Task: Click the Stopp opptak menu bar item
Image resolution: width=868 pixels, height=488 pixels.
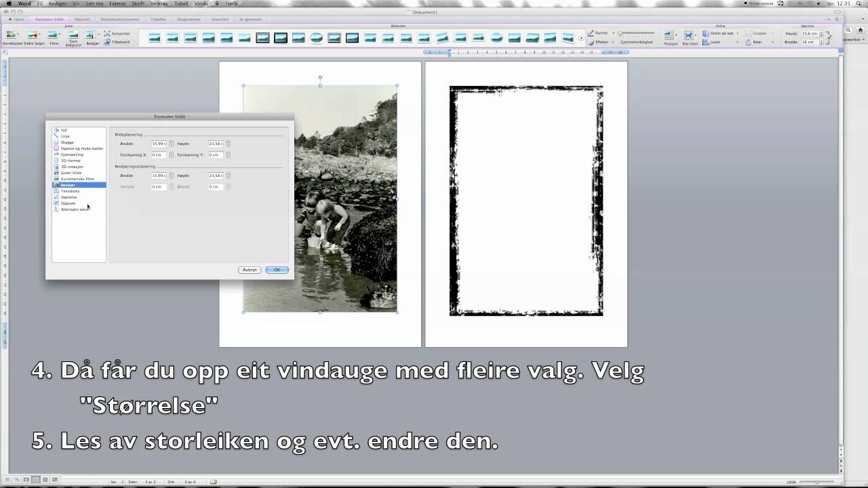Action: (x=759, y=3)
